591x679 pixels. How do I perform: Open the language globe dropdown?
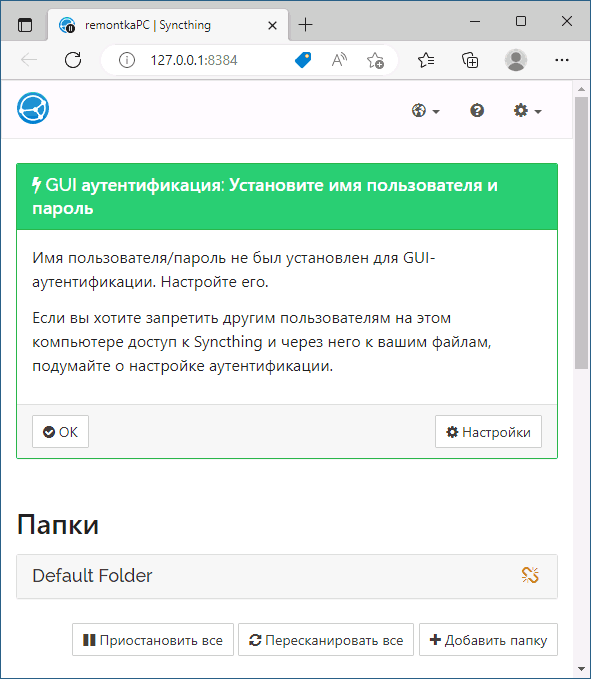point(425,111)
